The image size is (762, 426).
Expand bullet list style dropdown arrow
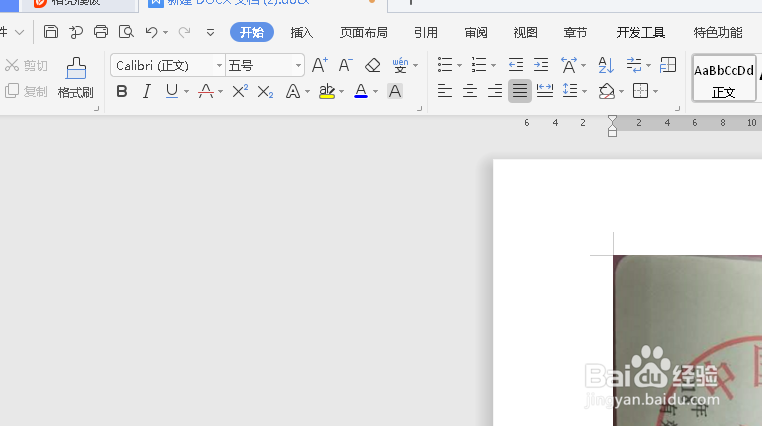click(459, 66)
